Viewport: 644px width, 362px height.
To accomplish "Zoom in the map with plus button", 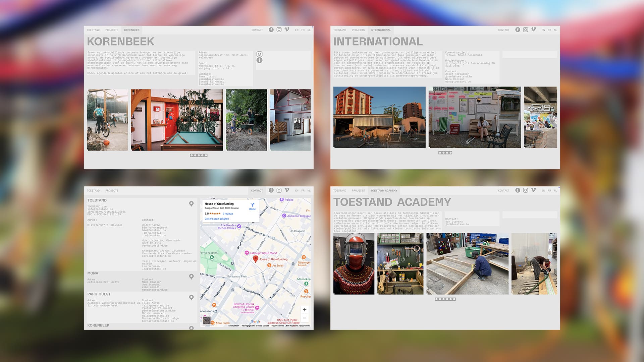I will (x=305, y=310).
